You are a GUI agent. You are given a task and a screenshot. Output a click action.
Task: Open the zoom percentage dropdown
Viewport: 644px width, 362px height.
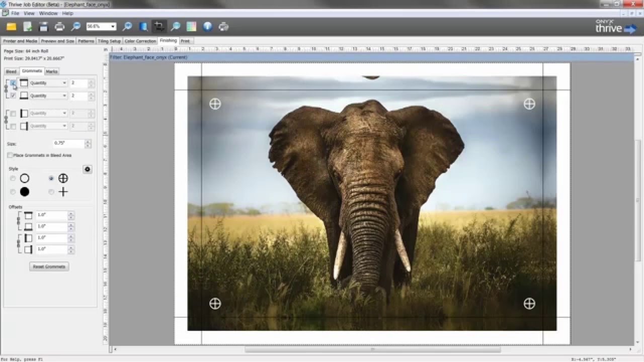[x=113, y=27]
